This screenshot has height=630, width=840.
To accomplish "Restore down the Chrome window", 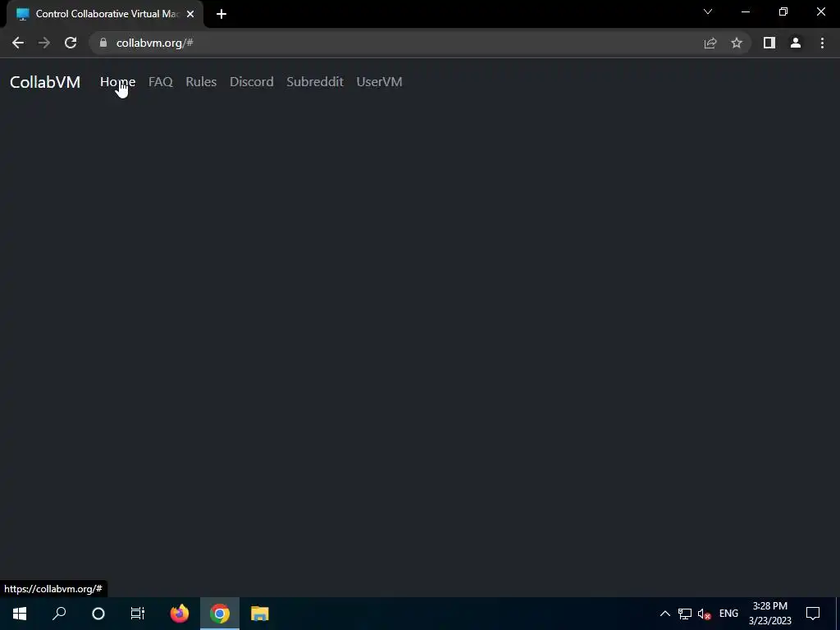I will 783,11.
